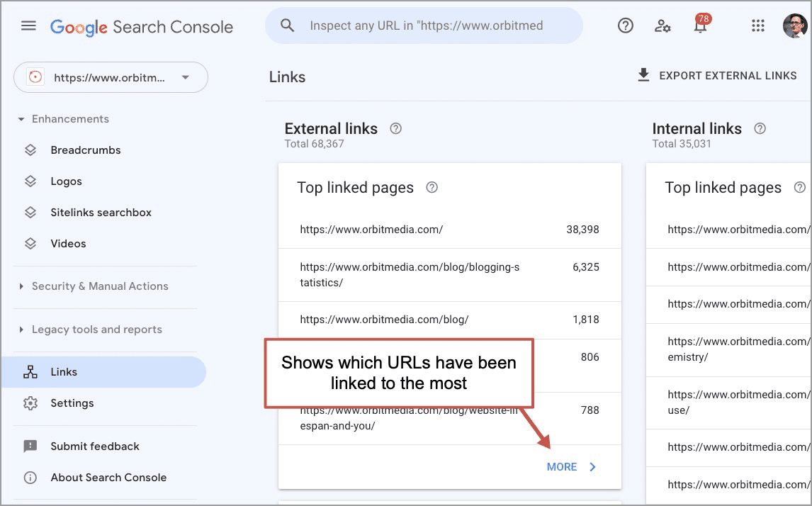The width and height of the screenshot is (812, 506).
Task: Open the account profile avatar
Action: (795, 26)
